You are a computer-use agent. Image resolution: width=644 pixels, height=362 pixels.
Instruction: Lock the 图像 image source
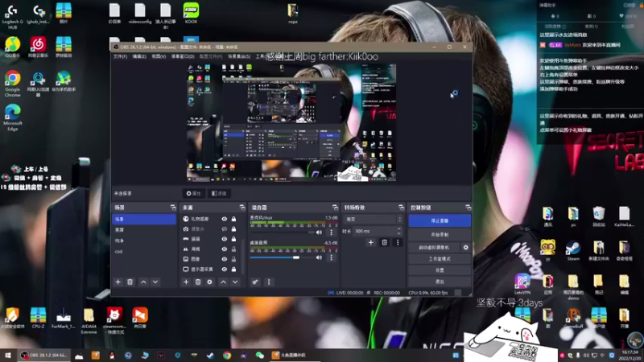tap(233, 259)
